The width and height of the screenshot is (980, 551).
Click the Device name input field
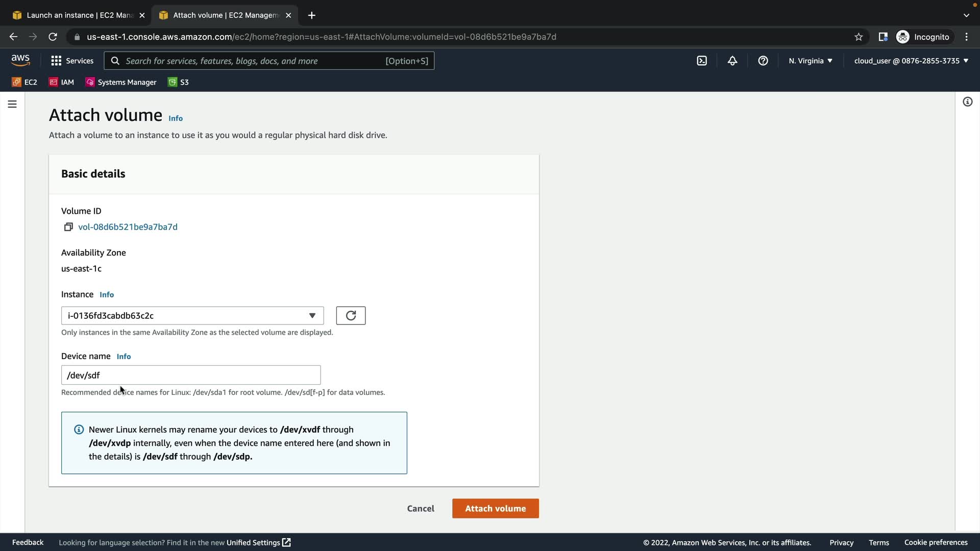[x=191, y=375]
